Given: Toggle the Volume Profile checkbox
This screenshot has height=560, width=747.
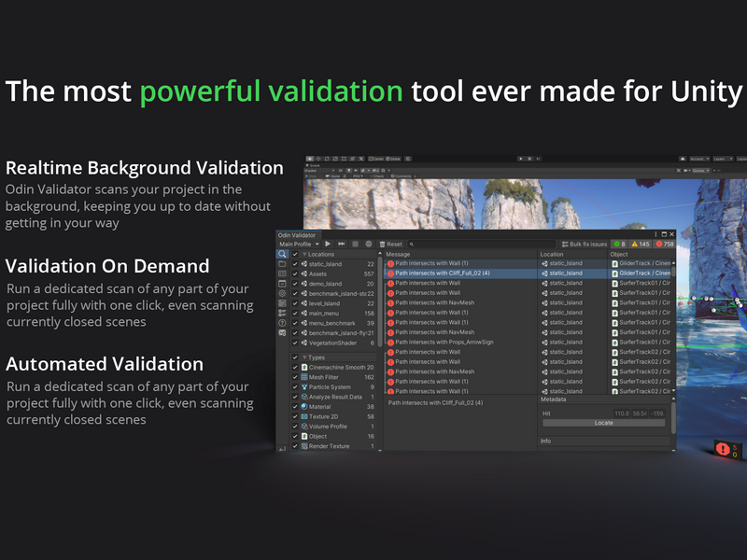Looking at the screenshot, I should click(295, 427).
